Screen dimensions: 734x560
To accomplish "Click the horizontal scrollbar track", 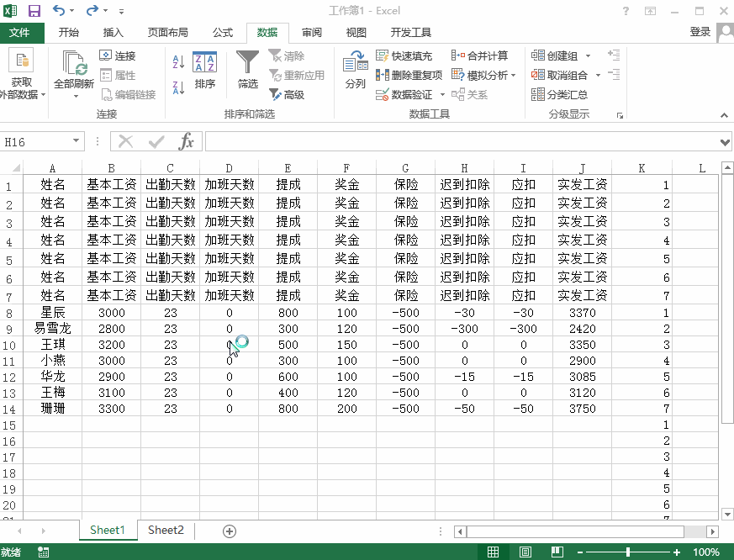I will click(x=694, y=531).
